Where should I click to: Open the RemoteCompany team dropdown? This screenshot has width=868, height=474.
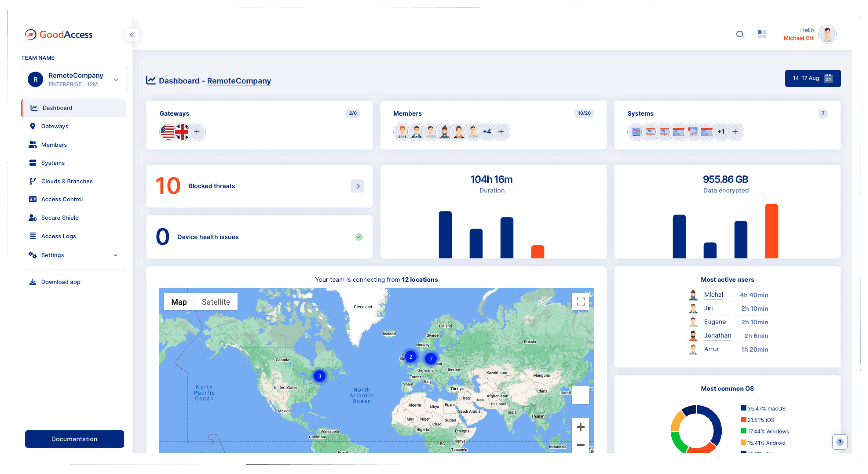[74, 79]
